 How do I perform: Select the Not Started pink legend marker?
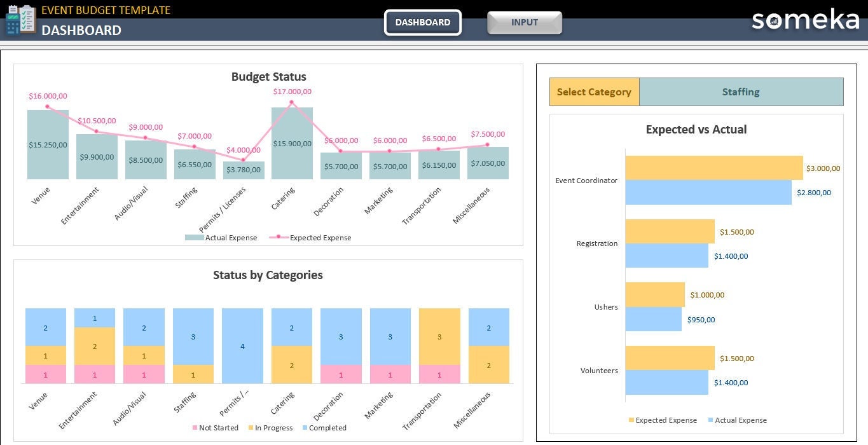195,428
